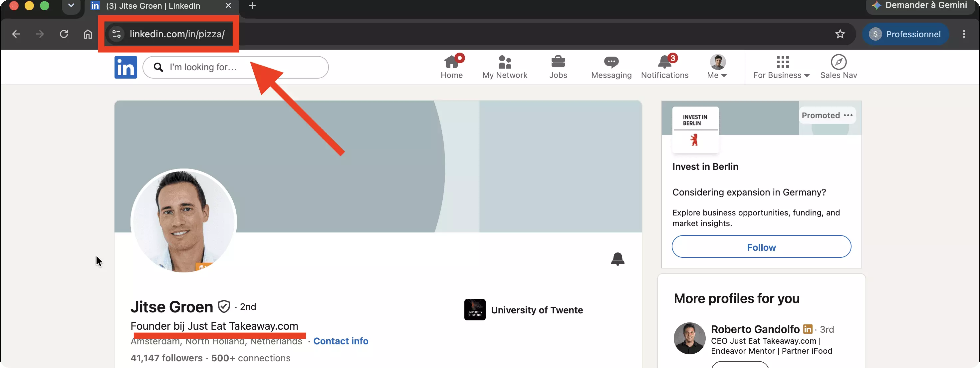
Task: Click the search magnifier icon
Action: click(158, 67)
